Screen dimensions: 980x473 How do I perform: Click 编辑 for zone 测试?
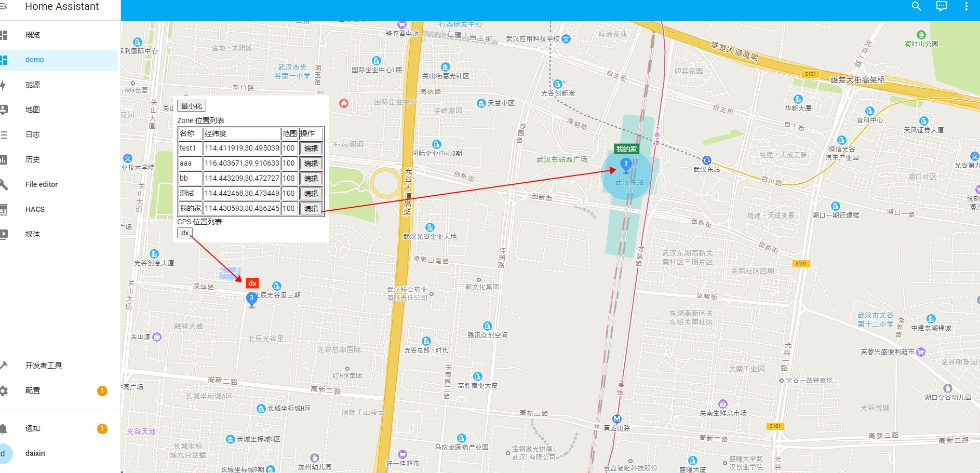click(311, 194)
